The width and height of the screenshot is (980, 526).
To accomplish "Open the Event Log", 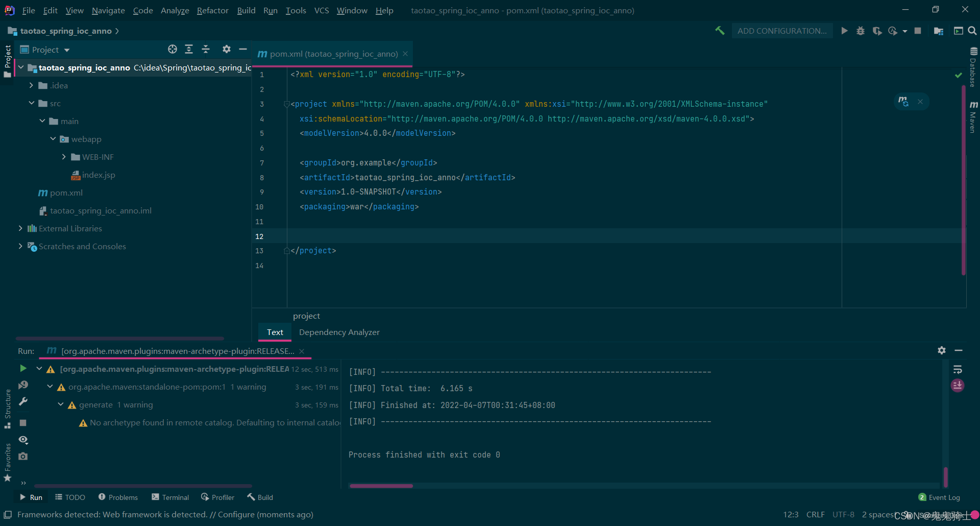I will pos(939,497).
